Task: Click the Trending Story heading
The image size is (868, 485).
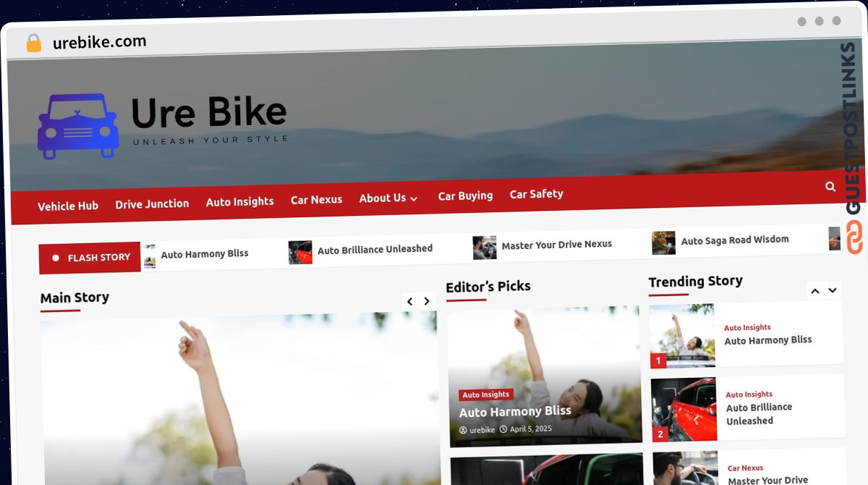Action: tap(695, 282)
